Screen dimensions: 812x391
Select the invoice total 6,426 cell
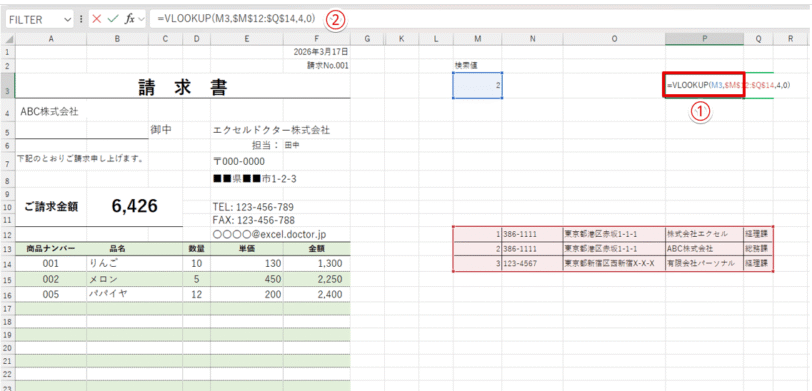click(135, 206)
